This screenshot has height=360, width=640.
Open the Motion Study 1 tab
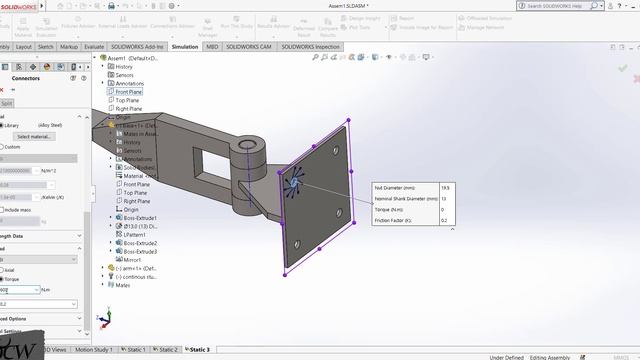coord(93,350)
